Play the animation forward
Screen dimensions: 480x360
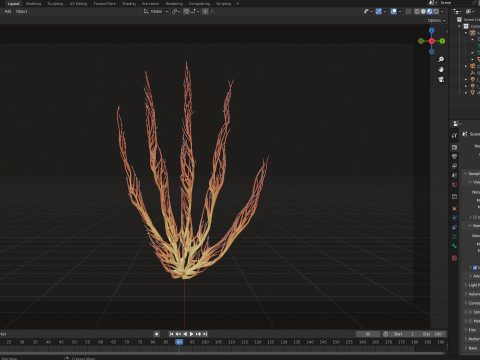tap(192, 334)
